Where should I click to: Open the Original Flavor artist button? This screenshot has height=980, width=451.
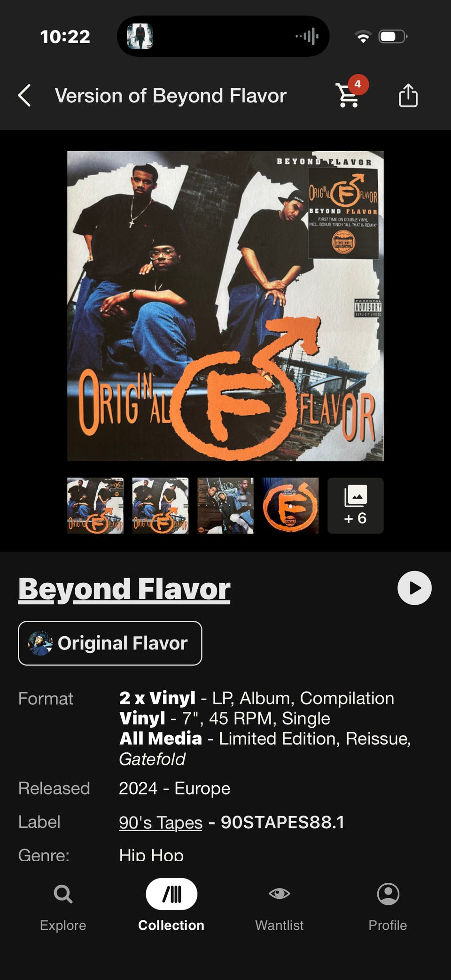pos(110,643)
